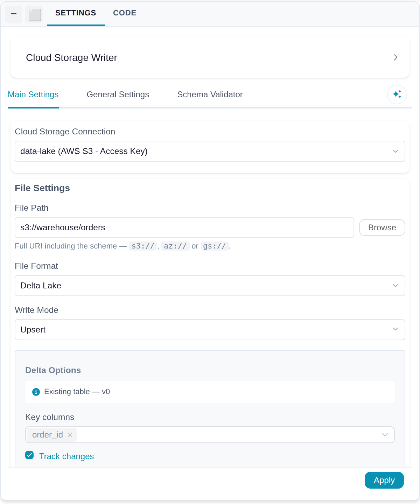This screenshot has width=420, height=504.
Task: Remove the order_id key column tag
Action: 70,435
